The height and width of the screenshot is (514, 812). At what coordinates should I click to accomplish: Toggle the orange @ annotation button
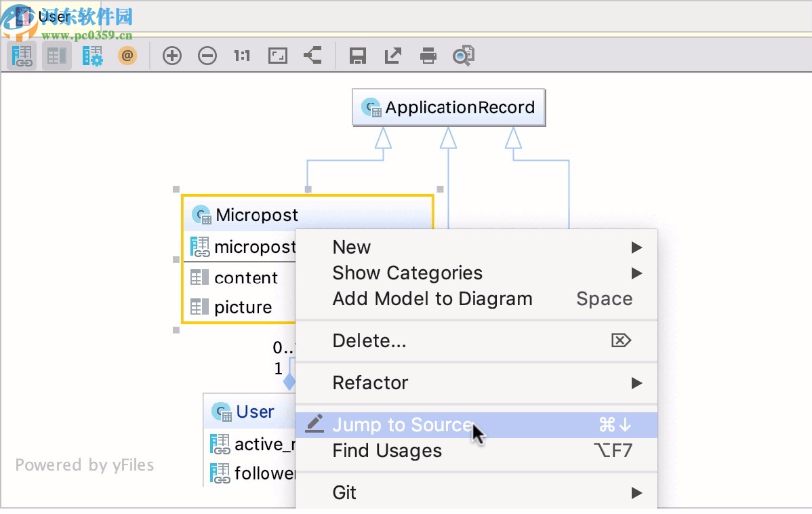tap(127, 56)
